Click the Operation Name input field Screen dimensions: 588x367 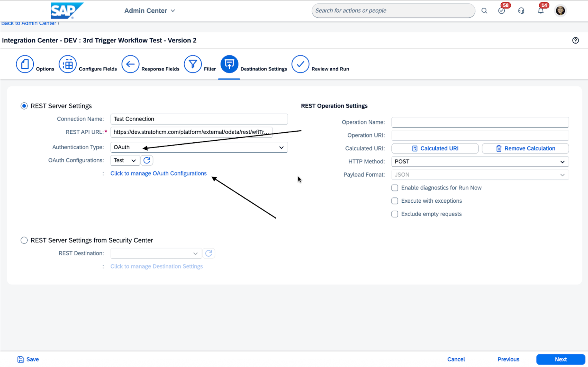[x=480, y=122]
